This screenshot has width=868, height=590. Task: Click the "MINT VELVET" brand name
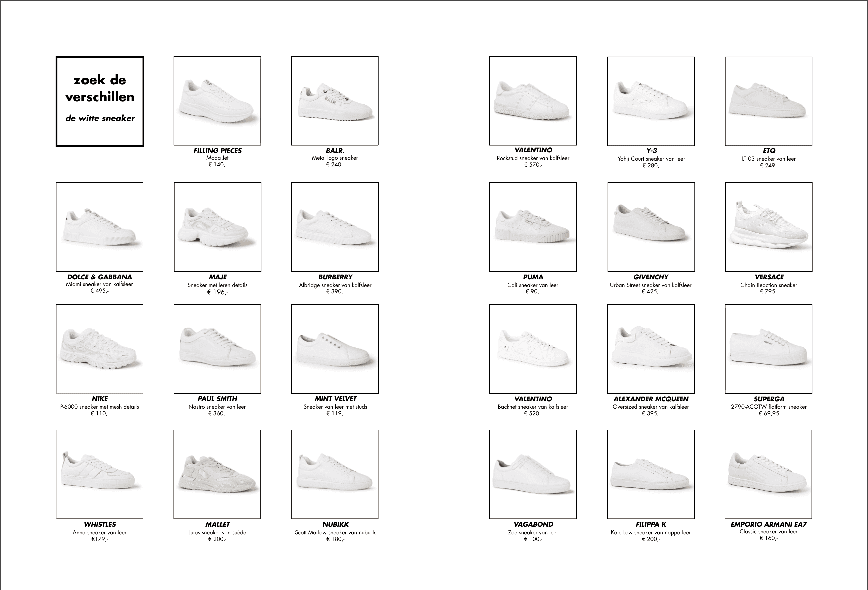335,399
